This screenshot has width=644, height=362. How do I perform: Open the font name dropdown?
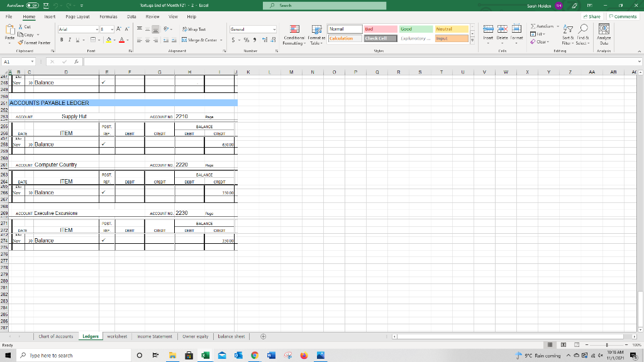97,30
